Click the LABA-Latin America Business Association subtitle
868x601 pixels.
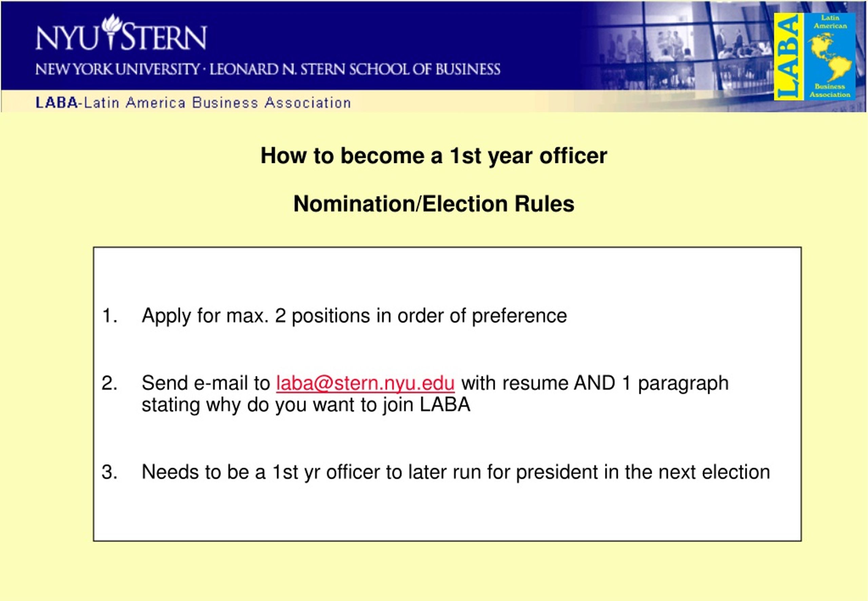coord(193,102)
